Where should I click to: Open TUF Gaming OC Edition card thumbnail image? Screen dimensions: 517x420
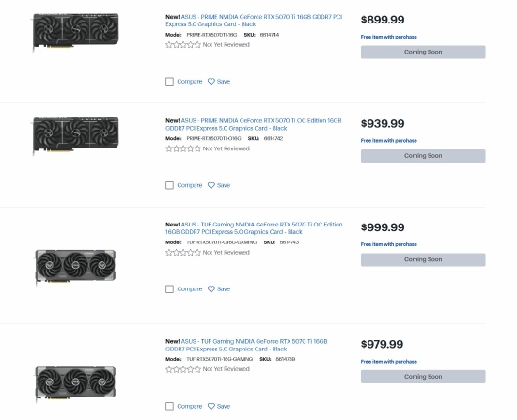coord(75,267)
